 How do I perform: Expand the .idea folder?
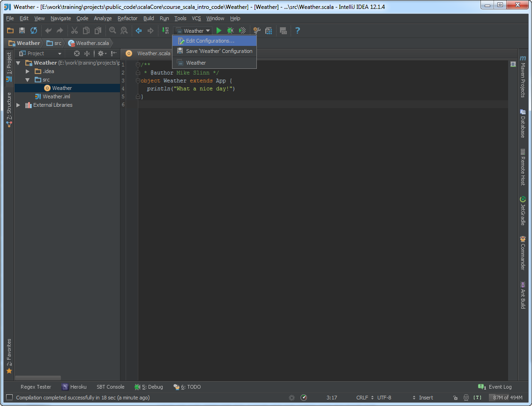click(28, 71)
